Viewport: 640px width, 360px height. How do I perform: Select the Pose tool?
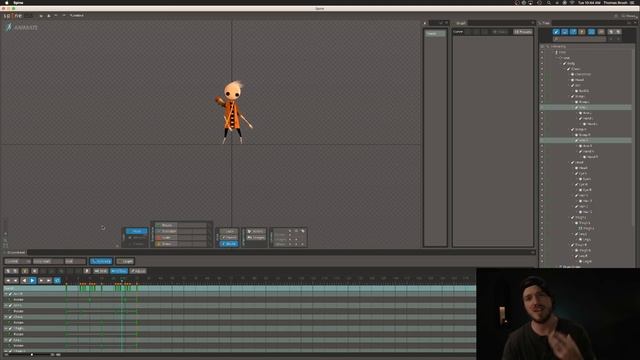(x=136, y=231)
